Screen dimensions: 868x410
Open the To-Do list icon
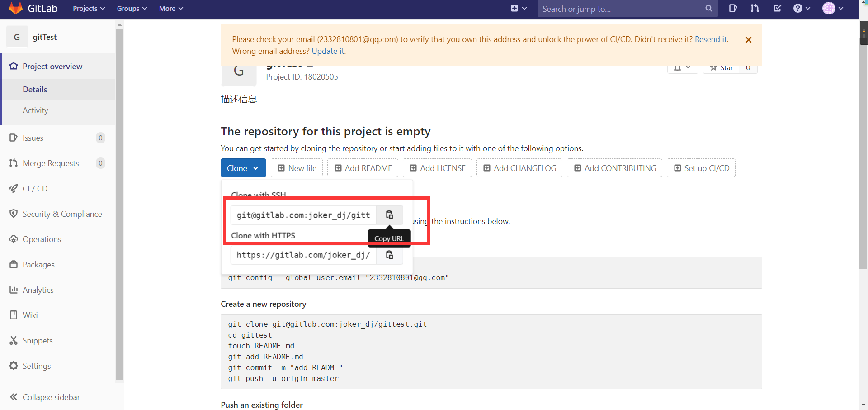[777, 8]
